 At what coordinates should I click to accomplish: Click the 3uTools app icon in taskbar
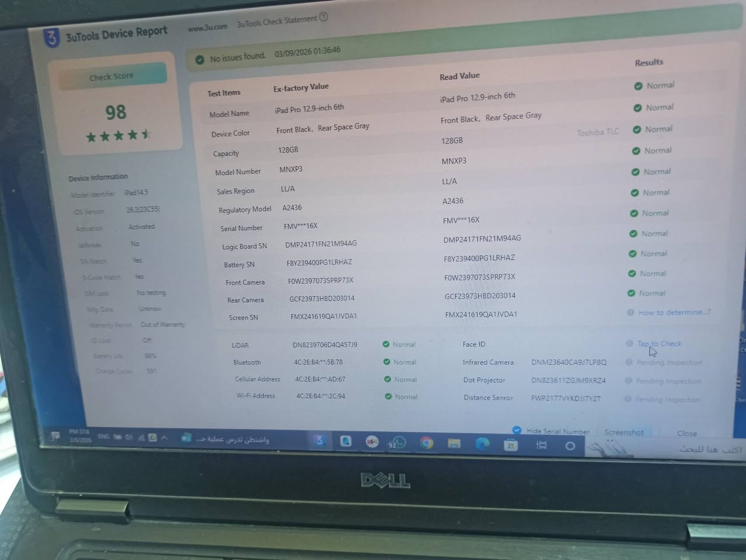(319, 441)
